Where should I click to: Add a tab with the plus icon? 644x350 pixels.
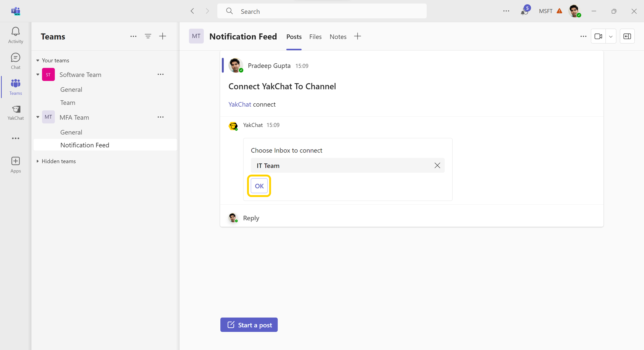pyautogui.click(x=357, y=36)
